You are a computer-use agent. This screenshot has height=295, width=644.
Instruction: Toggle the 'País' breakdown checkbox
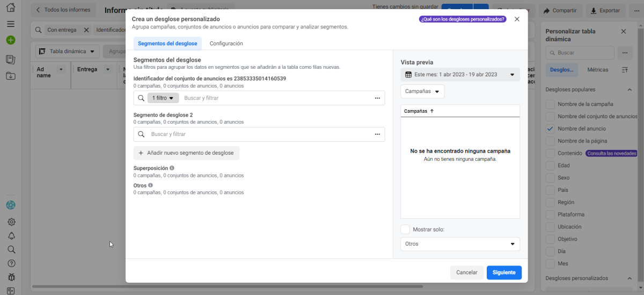550,190
